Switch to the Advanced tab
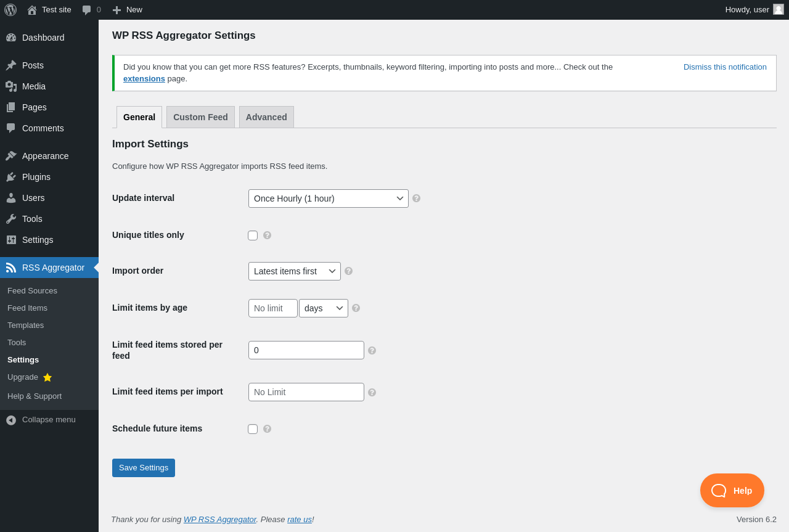The height and width of the screenshot is (532, 789). coord(266,117)
